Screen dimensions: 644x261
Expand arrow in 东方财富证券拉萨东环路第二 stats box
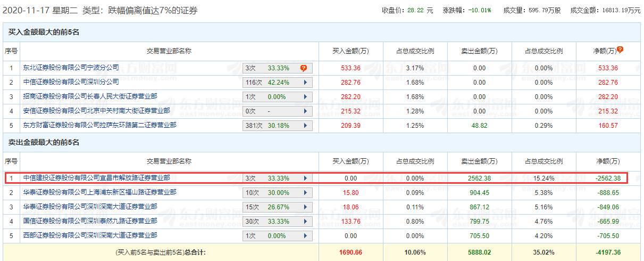(305, 126)
